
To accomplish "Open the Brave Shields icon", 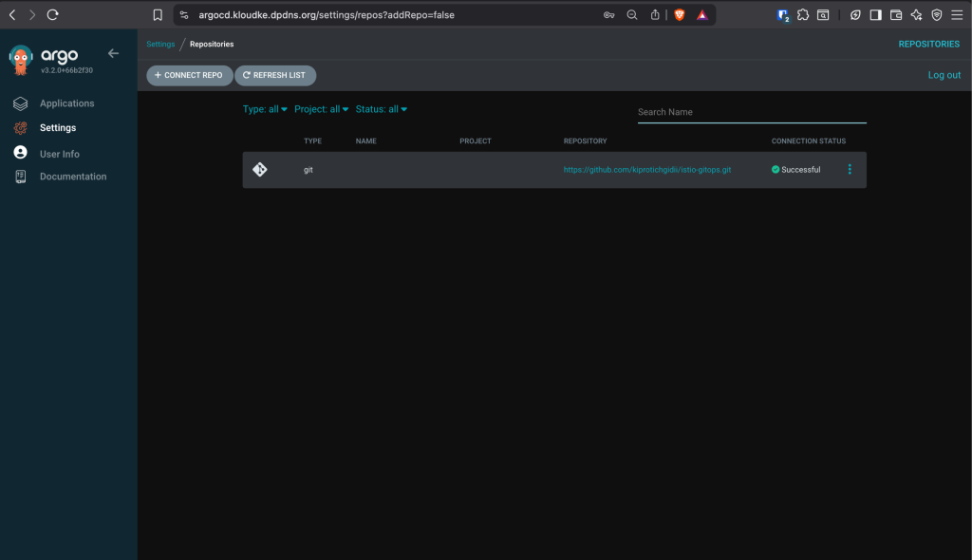I will pos(679,14).
